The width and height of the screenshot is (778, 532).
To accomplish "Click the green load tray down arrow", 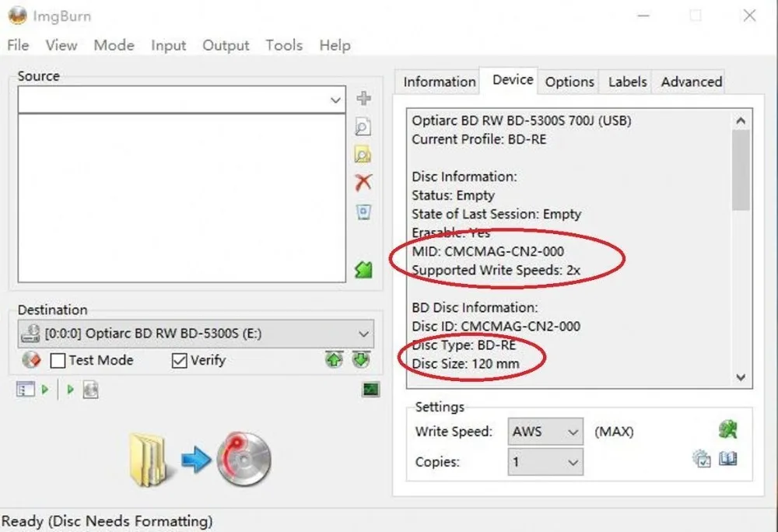I will [x=361, y=359].
